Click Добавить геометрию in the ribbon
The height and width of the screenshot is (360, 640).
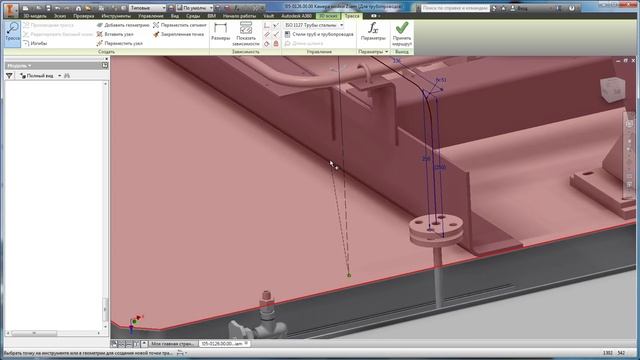[123, 25]
